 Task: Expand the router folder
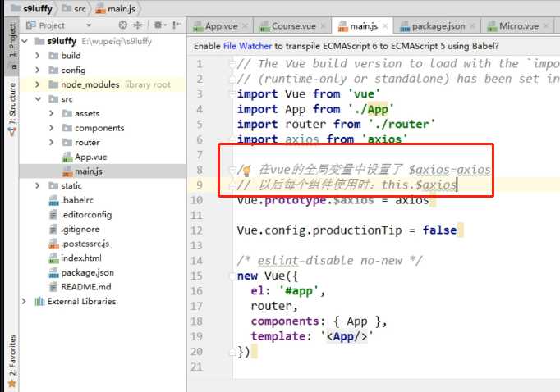[52, 143]
